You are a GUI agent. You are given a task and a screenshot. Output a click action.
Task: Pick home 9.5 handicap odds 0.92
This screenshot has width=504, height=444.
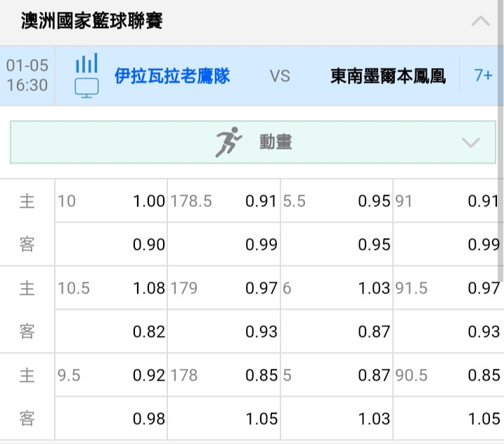coord(111,375)
